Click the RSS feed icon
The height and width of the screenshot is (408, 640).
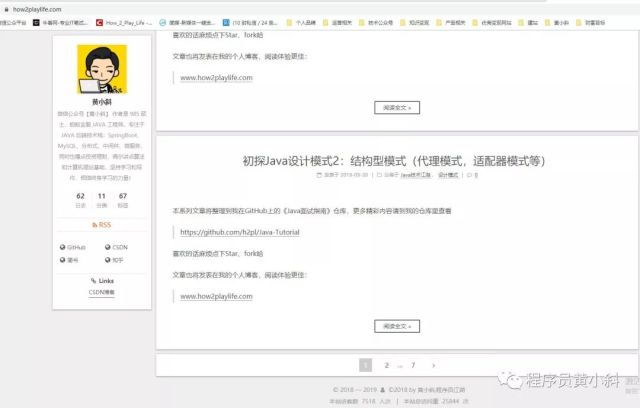coord(95,225)
